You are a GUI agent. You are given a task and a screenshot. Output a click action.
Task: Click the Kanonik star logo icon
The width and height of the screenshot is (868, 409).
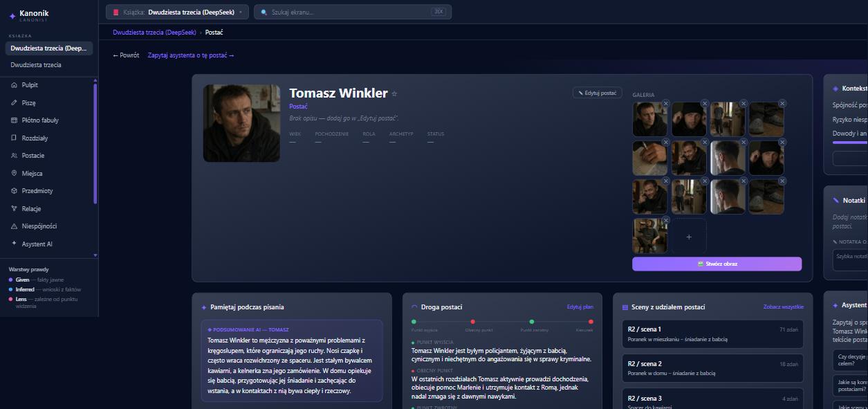12,16
